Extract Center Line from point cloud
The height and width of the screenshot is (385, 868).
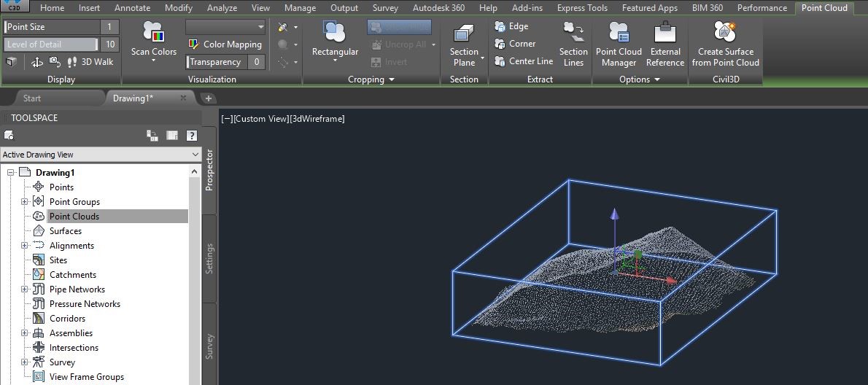[524, 61]
